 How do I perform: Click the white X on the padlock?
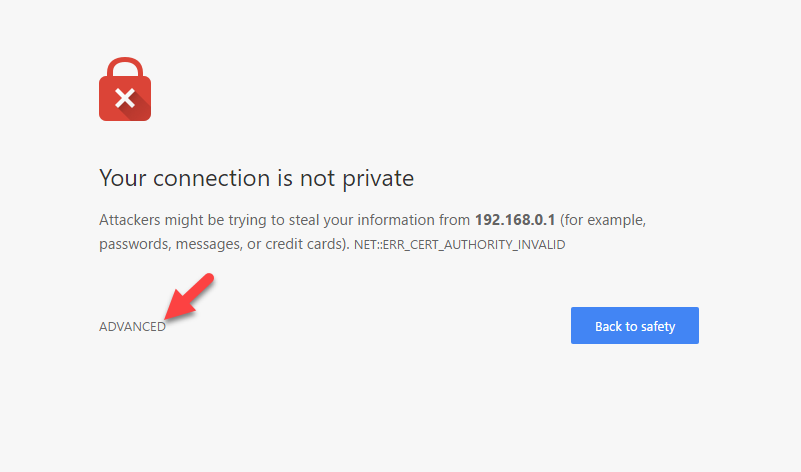pos(124,98)
